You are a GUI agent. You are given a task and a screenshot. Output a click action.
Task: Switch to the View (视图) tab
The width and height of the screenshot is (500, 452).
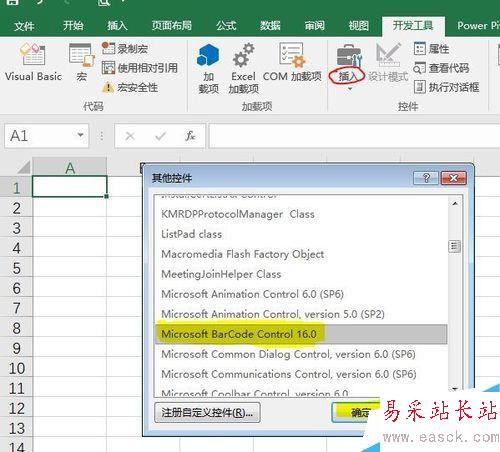pos(358,26)
